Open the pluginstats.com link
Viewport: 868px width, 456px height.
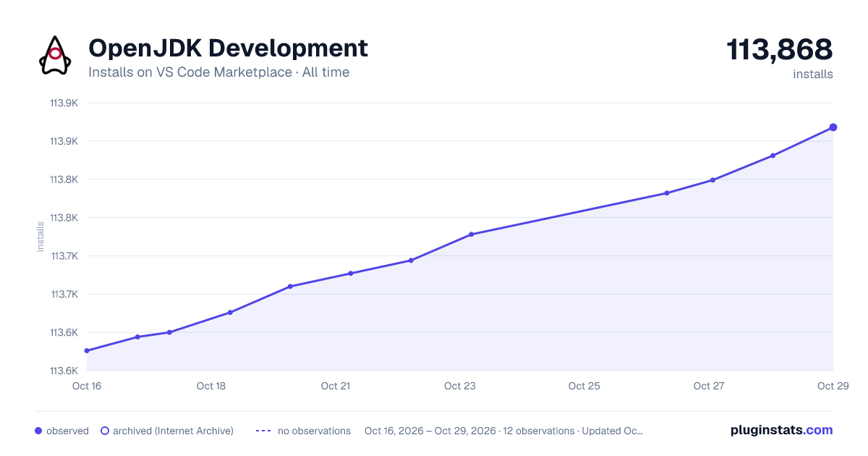coord(781,430)
